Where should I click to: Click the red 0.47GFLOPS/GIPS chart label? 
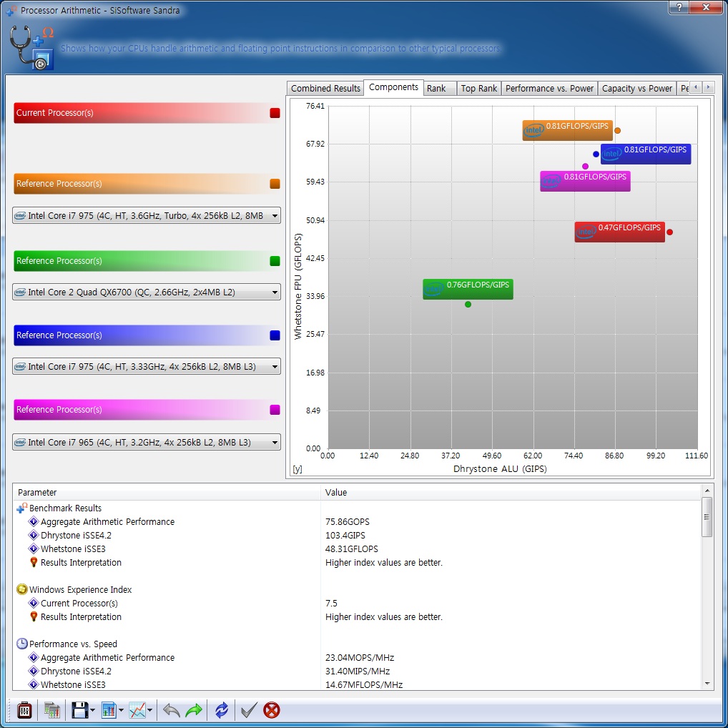[x=620, y=232]
